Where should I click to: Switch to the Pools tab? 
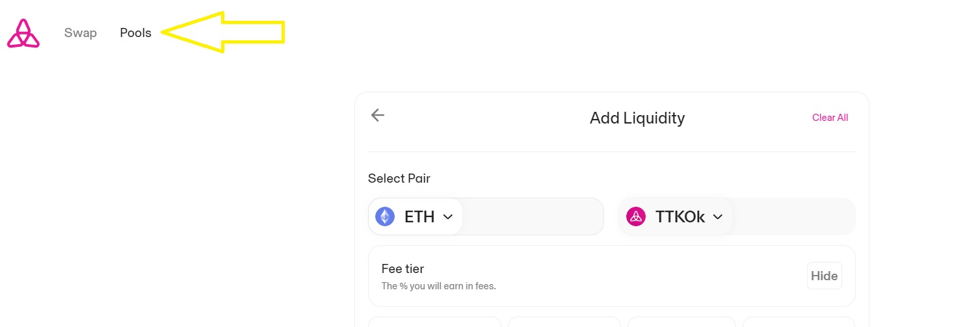click(x=136, y=33)
